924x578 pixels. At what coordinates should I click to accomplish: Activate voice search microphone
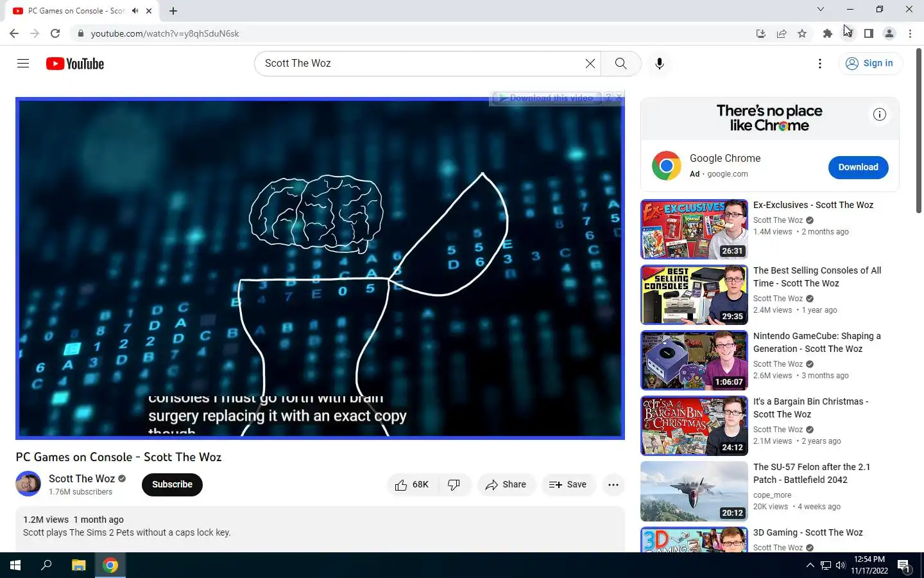(660, 64)
